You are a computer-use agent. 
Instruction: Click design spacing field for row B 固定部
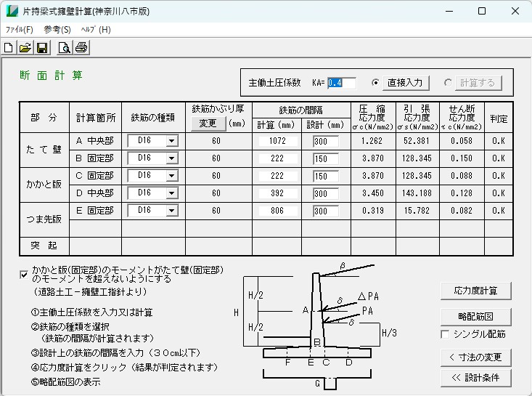(320, 158)
